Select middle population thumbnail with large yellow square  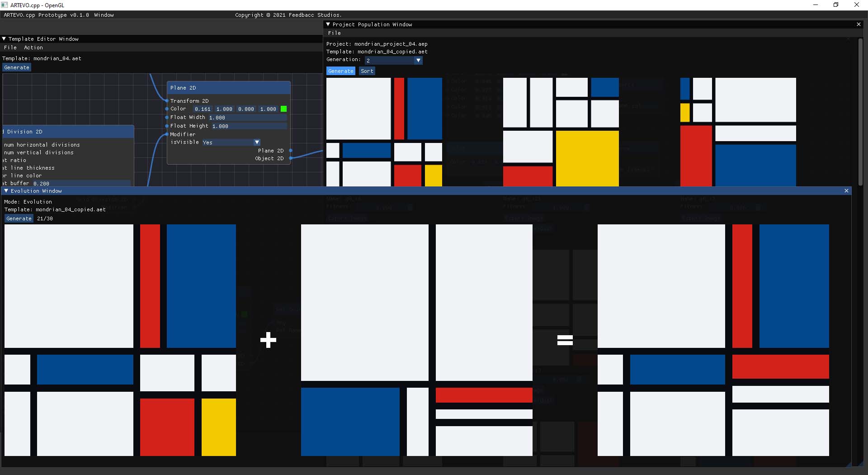(561, 132)
